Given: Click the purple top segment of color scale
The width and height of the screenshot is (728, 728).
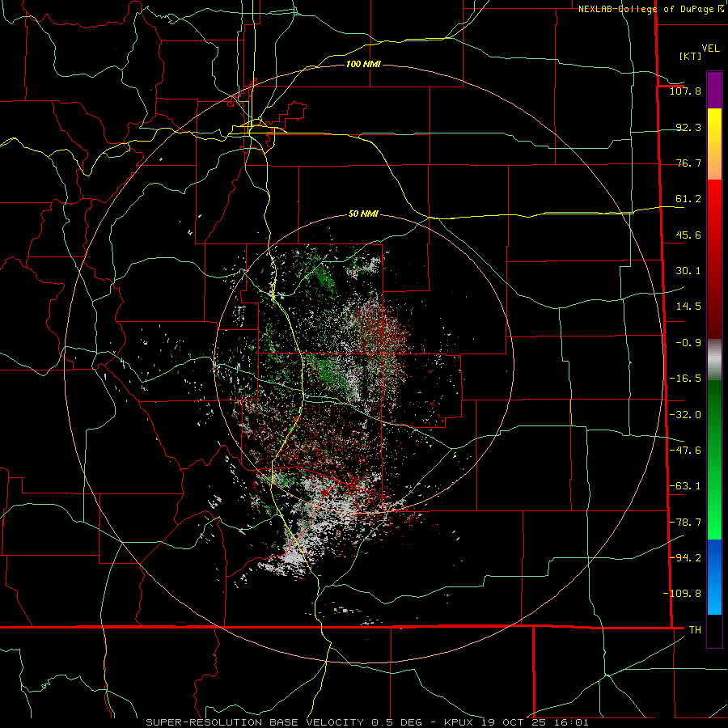Looking at the screenshot, I should [x=714, y=90].
